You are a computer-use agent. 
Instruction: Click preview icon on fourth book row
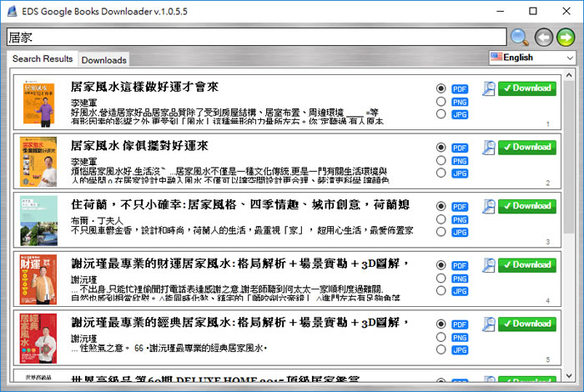pyautogui.click(x=489, y=265)
